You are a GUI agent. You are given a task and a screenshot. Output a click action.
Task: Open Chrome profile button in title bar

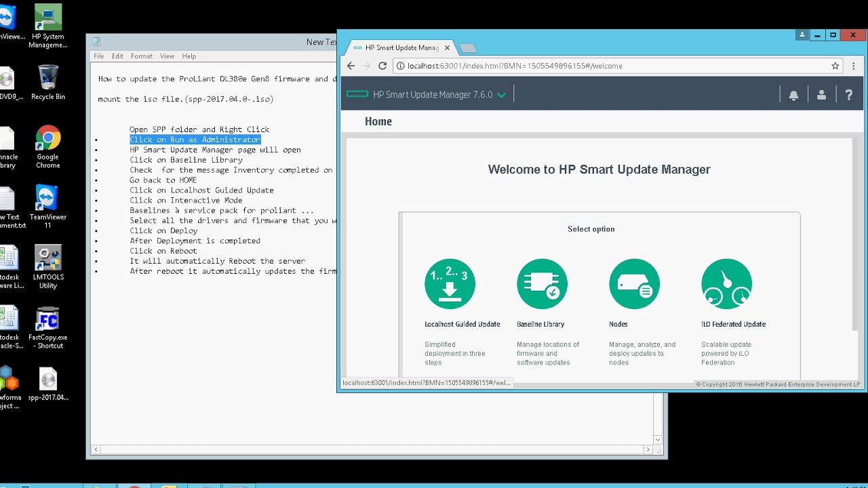[x=802, y=35]
